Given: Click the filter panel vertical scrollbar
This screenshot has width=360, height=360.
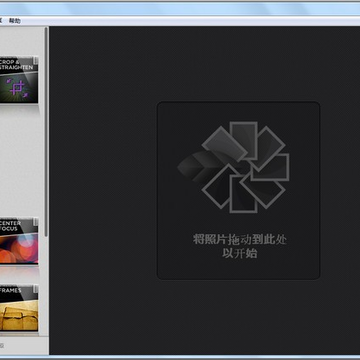Looking at the screenshot, I should coord(46,132).
